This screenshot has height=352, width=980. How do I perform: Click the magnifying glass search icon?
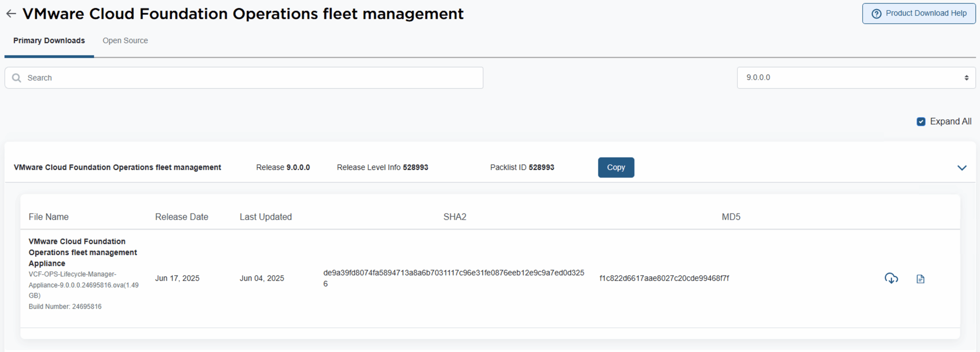click(x=16, y=78)
